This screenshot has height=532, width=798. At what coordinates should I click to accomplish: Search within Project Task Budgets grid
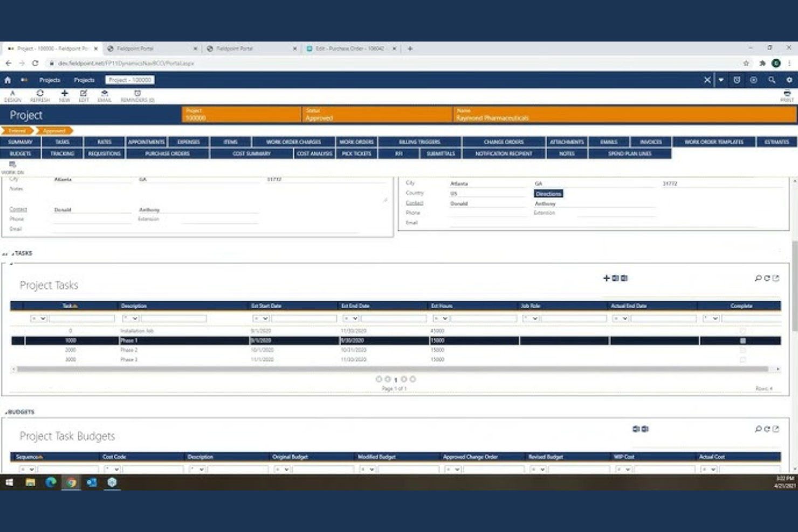tap(758, 429)
